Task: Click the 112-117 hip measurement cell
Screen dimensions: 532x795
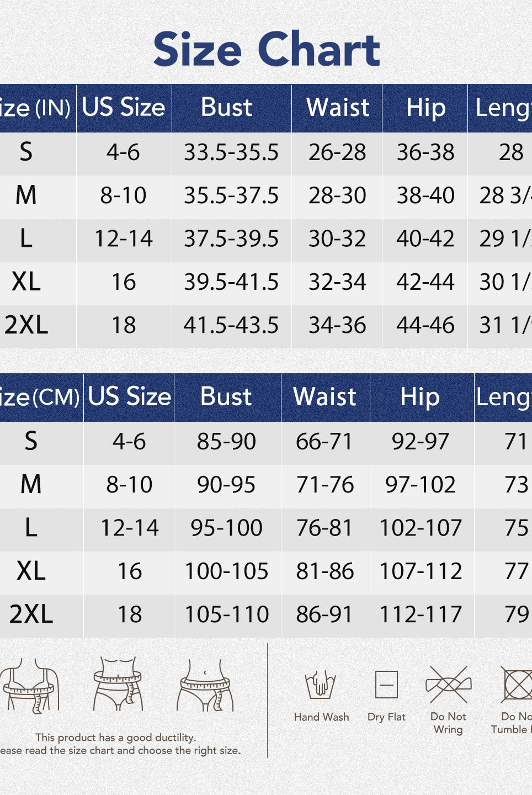Action: pyautogui.click(x=421, y=614)
